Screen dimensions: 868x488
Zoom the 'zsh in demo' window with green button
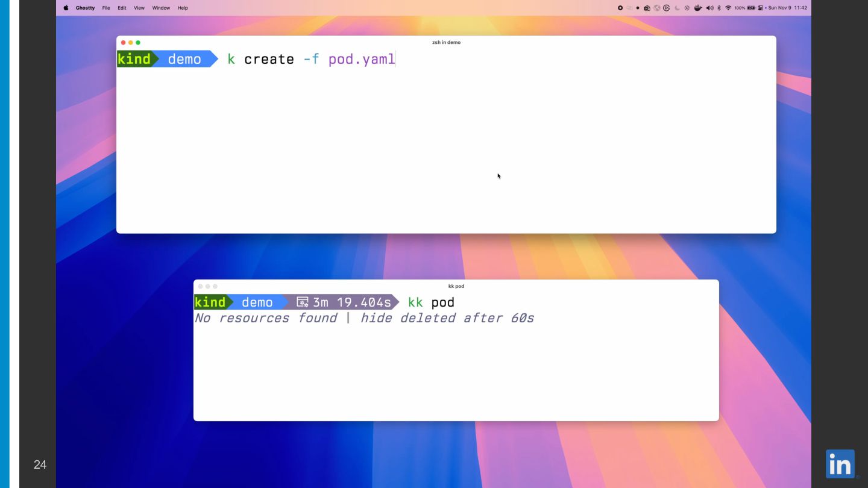(138, 43)
